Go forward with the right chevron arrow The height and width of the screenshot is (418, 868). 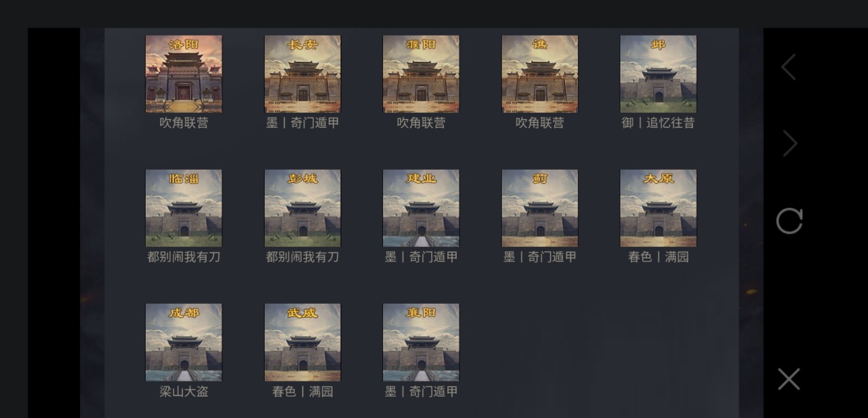pyautogui.click(x=789, y=144)
